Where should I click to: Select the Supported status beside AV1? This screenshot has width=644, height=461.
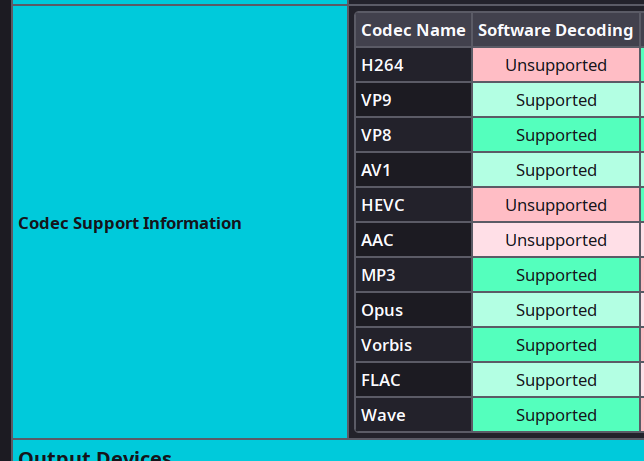click(555, 170)
